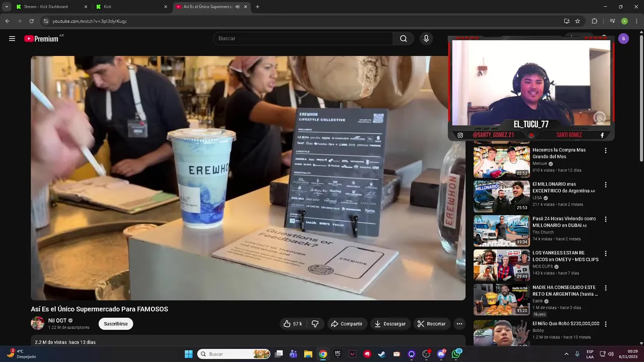This screenshot has width=644, height=362.
Task: Open Microsoft Teams from taskbar
Action: 293,354
